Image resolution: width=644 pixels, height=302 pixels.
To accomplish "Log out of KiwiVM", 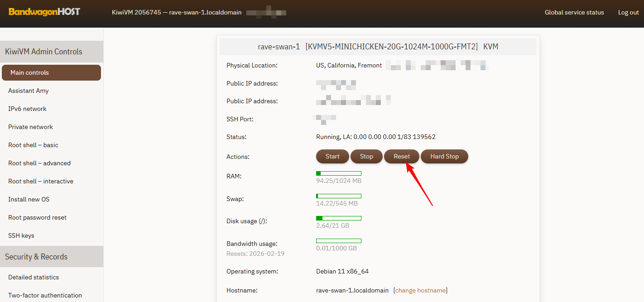I will pyautogui.click(x=628, y=12).
